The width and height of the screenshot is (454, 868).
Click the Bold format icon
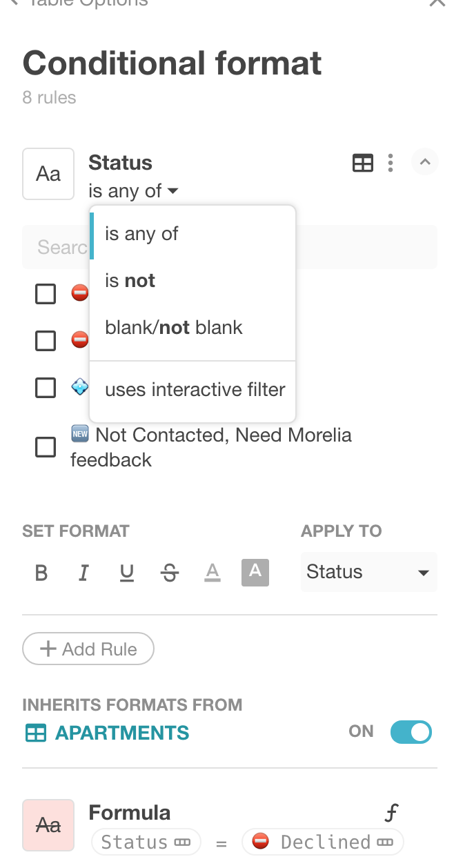(x=41, y=573)
